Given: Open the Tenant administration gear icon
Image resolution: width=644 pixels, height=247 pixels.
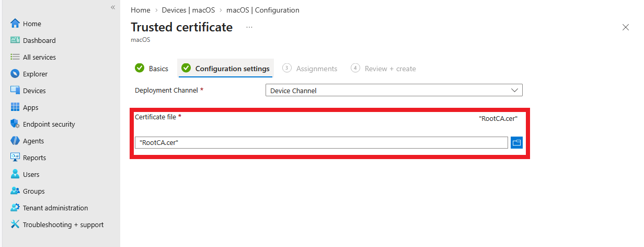Looking at the screenshot, I should [x=15, y=208].
